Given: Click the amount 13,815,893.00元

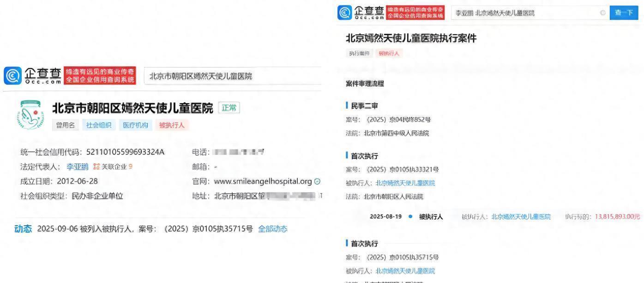Looking at the screenshot, I should 618,216.
